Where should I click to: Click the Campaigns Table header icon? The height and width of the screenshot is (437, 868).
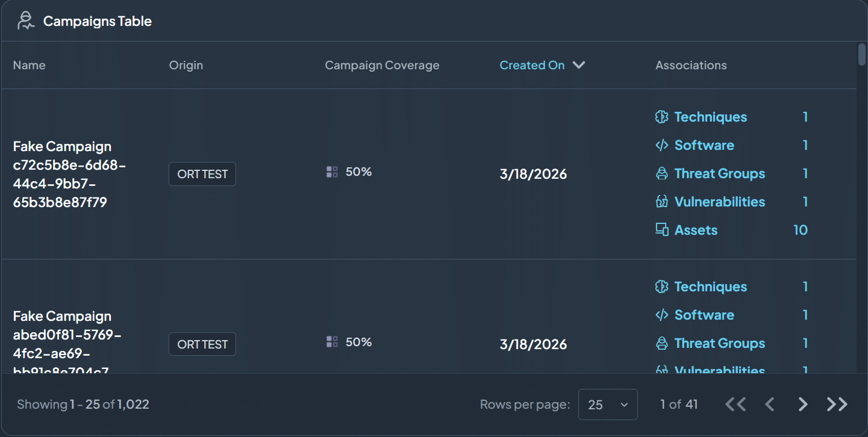[x=25, y=20]
